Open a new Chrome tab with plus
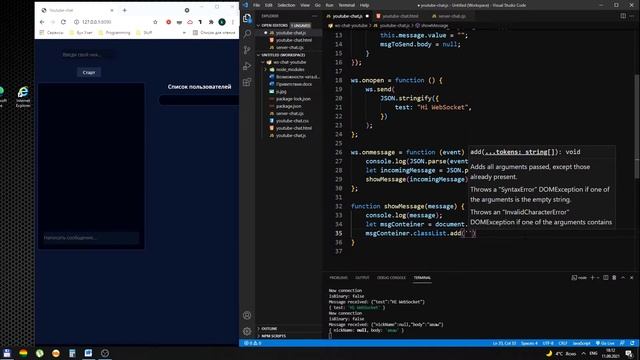 coord(124,10)
